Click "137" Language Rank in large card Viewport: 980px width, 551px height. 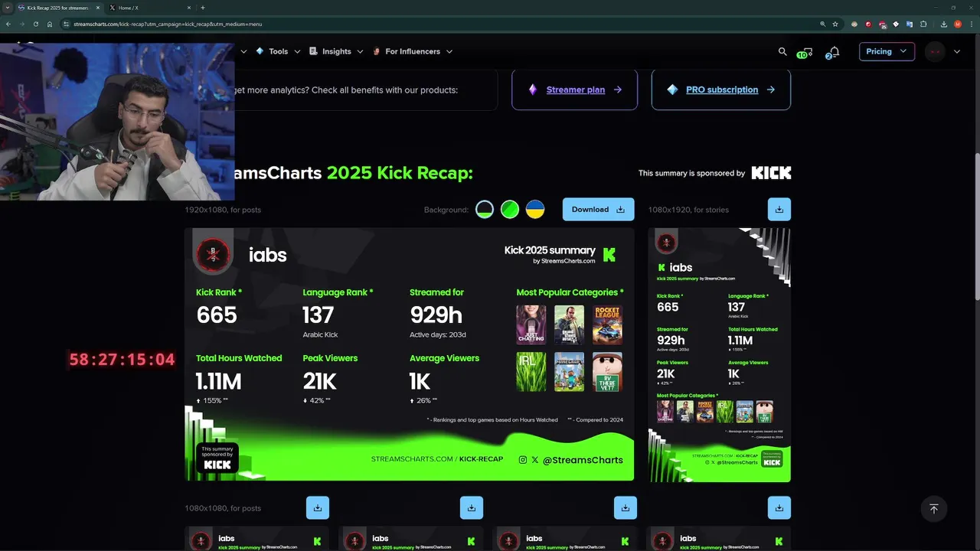(x=318, y=315)
